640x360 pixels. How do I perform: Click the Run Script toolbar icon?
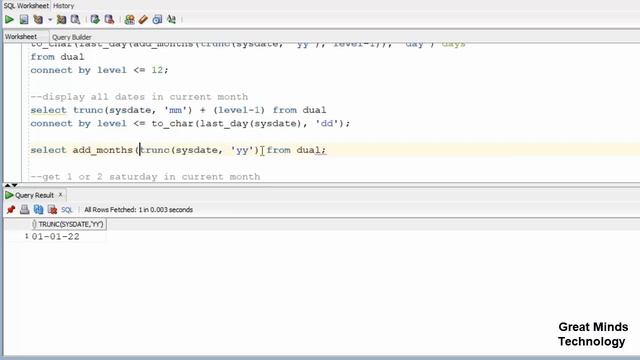point(24,19)
